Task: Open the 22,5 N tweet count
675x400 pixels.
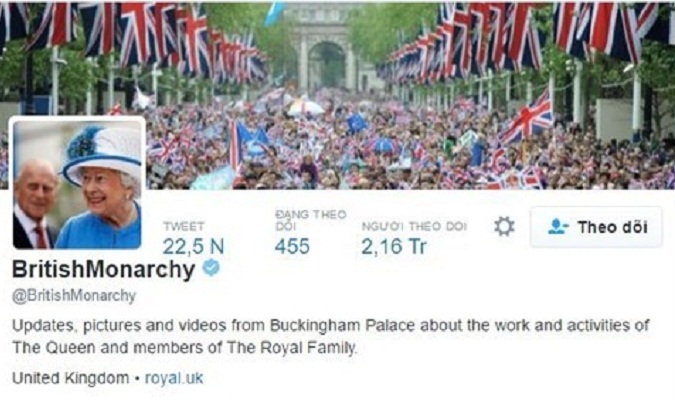Action: pos(194,247)
